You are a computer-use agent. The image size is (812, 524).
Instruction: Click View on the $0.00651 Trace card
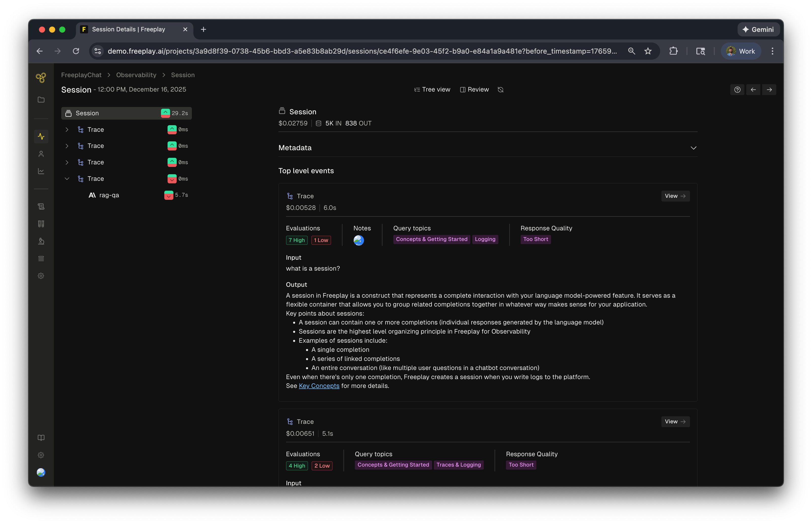tap(675, 422)
